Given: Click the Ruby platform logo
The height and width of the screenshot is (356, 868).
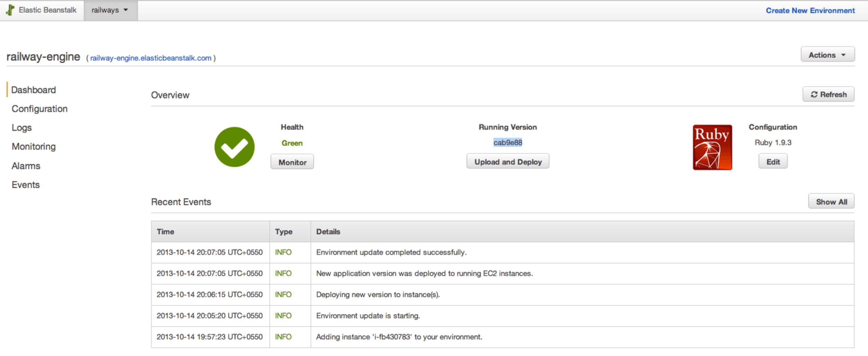Looking at the screenshot, I should click(712, 147).
